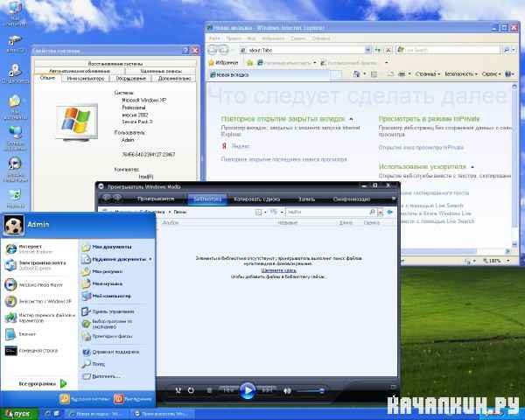Click the IE search button magnifier
This screenshot has height=420, width=525.
[x=507, y=50]
